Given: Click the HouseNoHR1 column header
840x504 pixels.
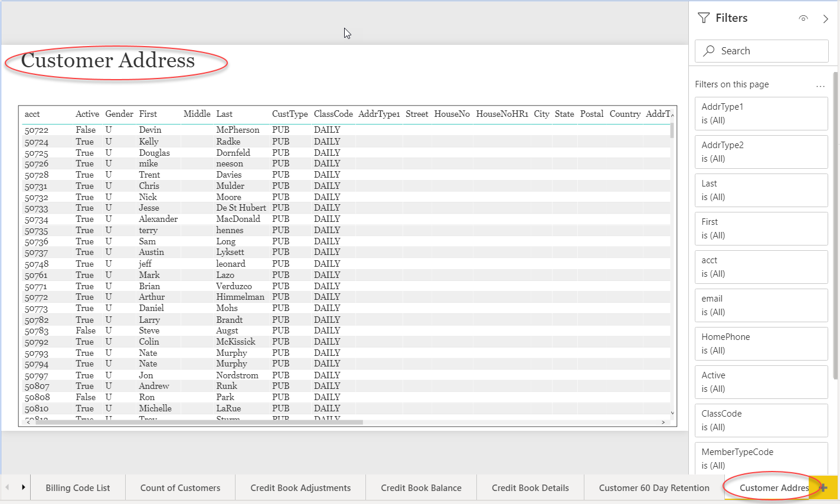Looking at the screenshot, I should [502, 114].
